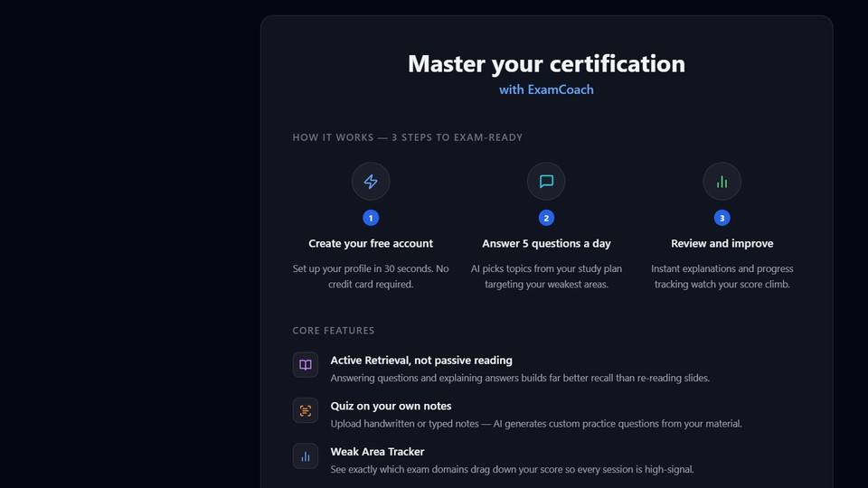Open the 'Answer 5 questions a day' step
The width and height of the screenshot is (868, 488).
546,244
